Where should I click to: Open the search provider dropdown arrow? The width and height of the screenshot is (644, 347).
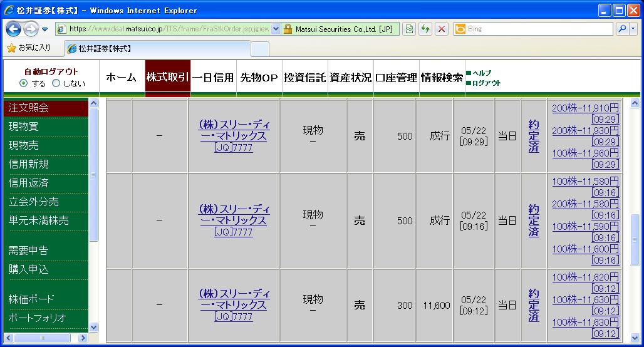(x=633, y=29)
